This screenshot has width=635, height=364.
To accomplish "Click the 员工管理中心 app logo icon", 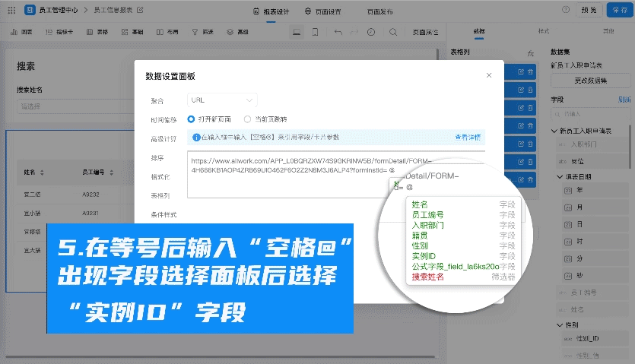I will coord(30,10).
